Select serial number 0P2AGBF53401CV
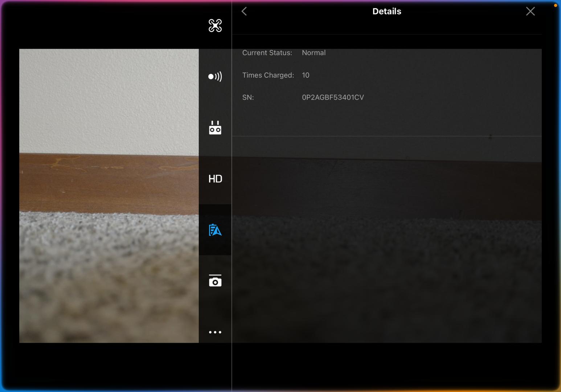The image size is (561, 392). point(333,97)
